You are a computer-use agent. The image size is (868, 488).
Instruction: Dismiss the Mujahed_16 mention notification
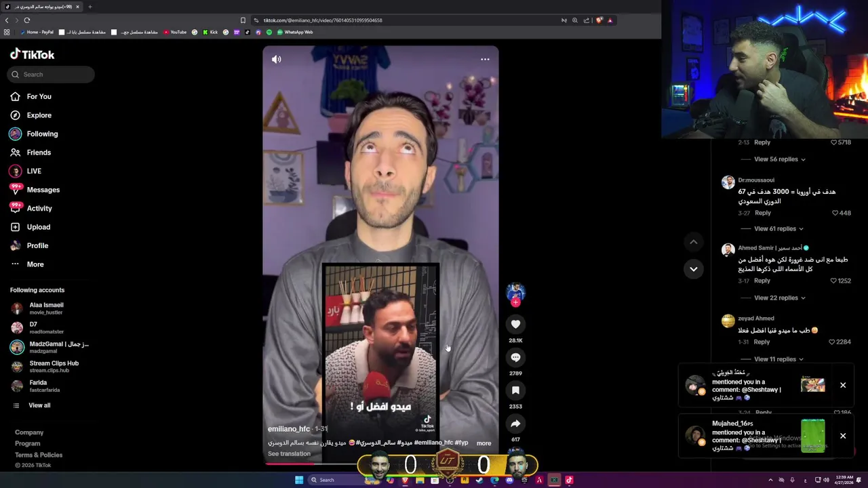[x=843, y=436]
